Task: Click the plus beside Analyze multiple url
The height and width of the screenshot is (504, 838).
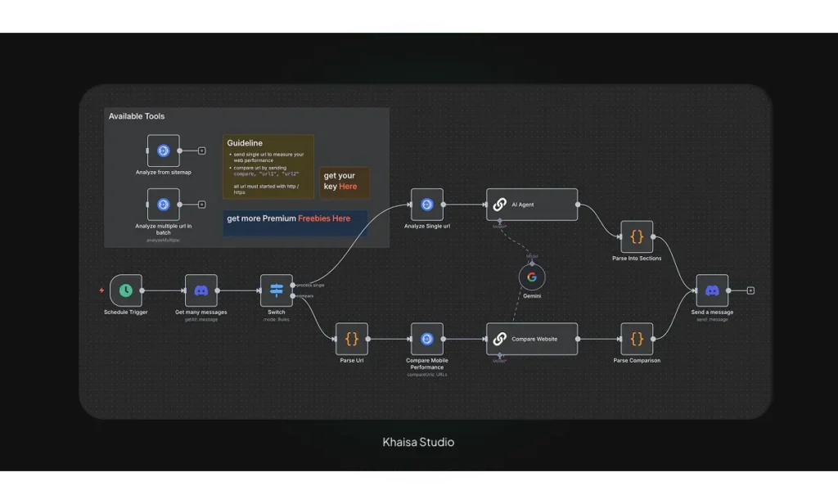Action: tap(201, 205)
